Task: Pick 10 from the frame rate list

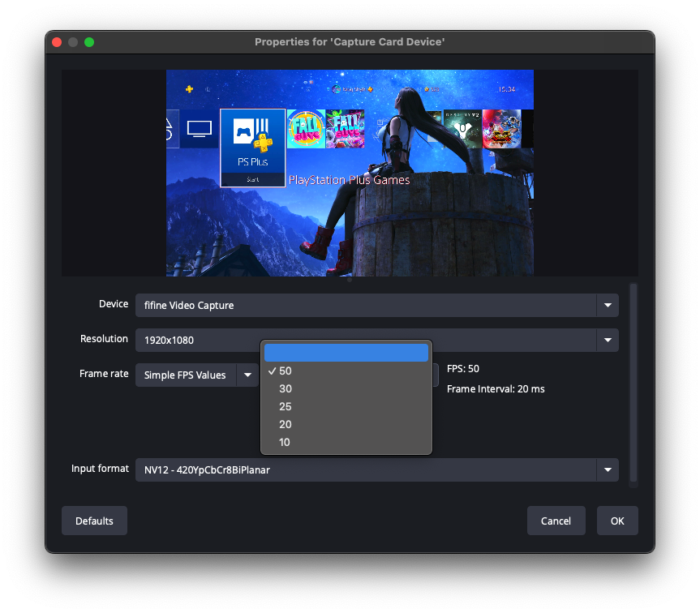Action: point(346,442)
